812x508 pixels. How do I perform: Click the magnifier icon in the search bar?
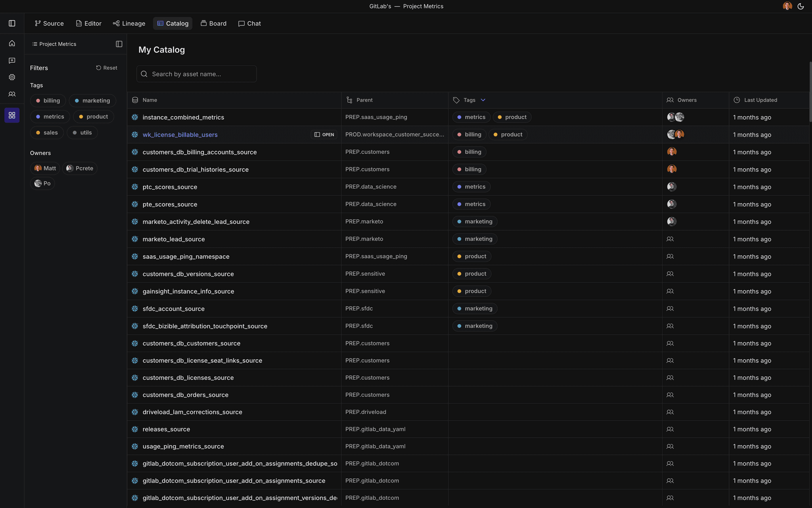(x=144, y=74)
